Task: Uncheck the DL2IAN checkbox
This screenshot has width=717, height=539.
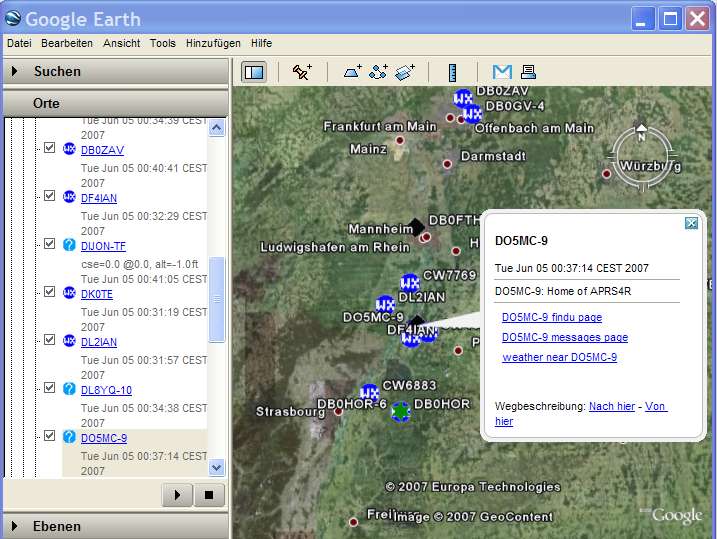Action: click(x=49, y=339)
